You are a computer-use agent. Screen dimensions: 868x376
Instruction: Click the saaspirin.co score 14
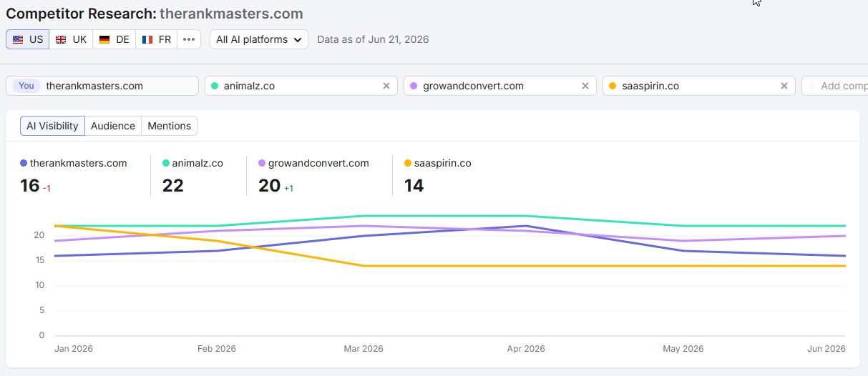(414, 186)
